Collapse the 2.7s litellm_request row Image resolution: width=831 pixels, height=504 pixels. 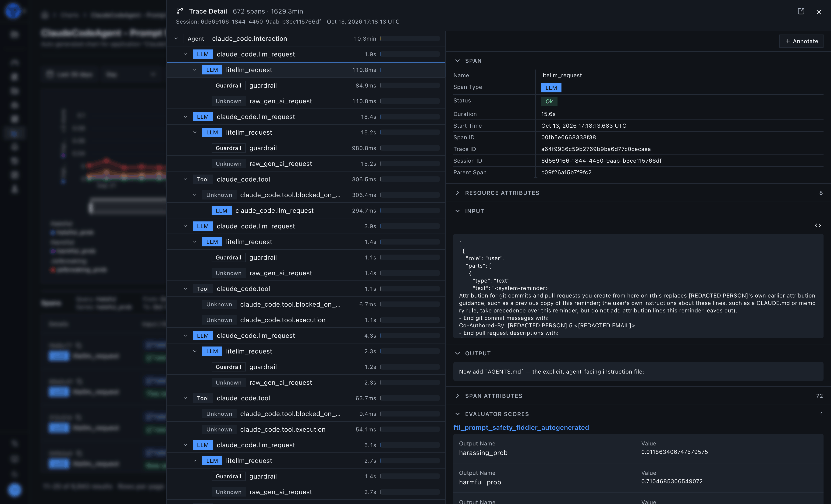pos(195,461)
